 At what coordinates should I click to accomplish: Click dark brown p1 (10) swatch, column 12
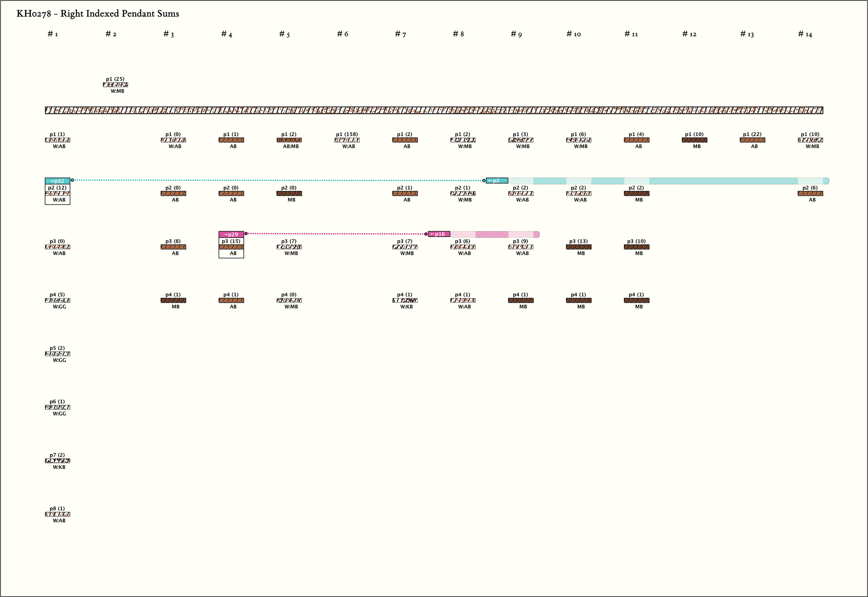(x=694, y=140)
